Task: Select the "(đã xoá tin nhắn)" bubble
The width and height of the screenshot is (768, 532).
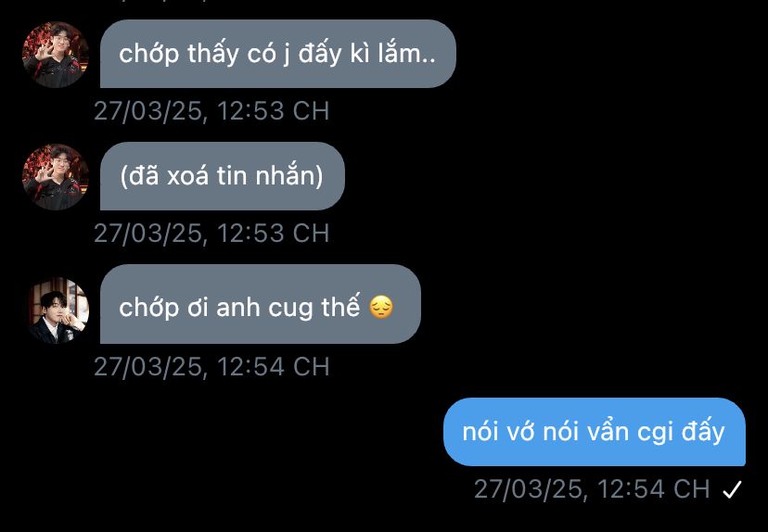Action: pyautogui.click(x=223, y=176)
